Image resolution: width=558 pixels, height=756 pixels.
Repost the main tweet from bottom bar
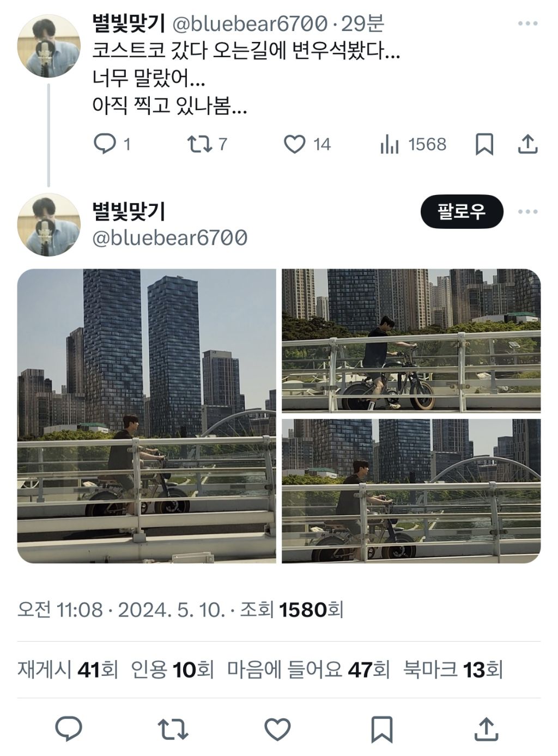(x=173, y=729)
